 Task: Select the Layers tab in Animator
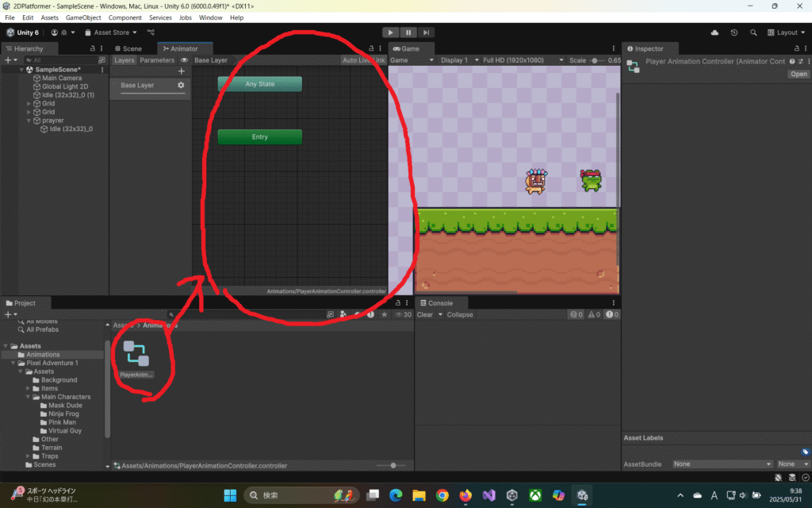(x=124, y=60)
